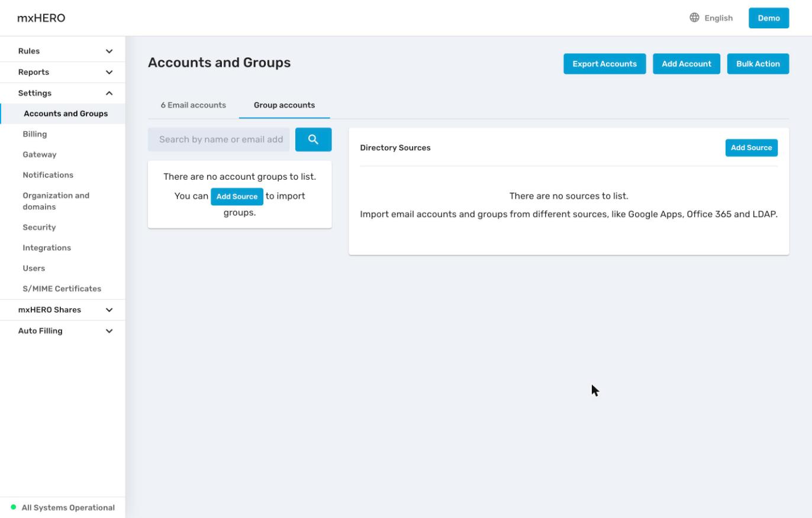Click the mxHERO Shares menu label
The image size is (812, 518).
point(50,310)
